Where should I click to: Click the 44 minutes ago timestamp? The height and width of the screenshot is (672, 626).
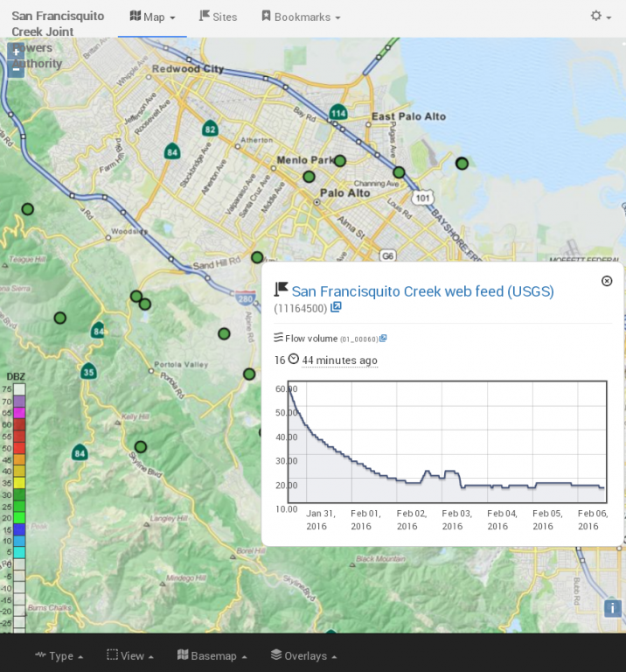[x=339, y=360]
